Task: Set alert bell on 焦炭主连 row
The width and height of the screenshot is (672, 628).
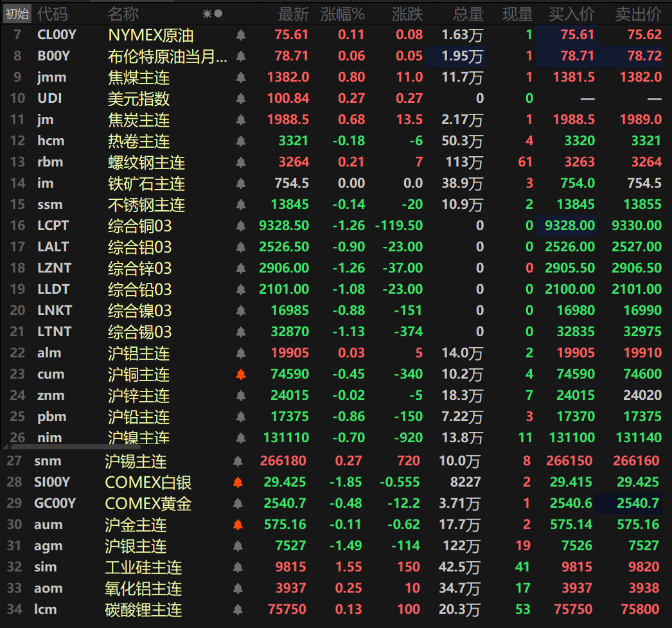Action: pyautogui.click(x=241, y=120)
